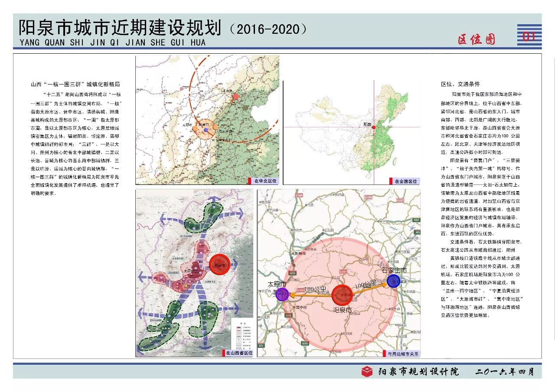This screenshot has height=392, width=555.
Task: Open the 在全国区位 China map thumbnail
Action: click(x=352, y=133)
